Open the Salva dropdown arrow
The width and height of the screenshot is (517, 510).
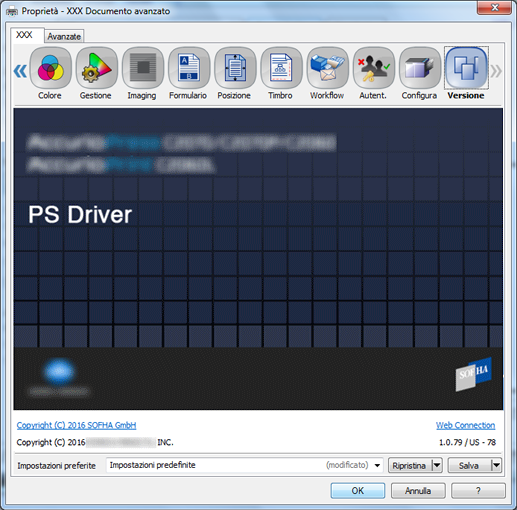(496, 465)
